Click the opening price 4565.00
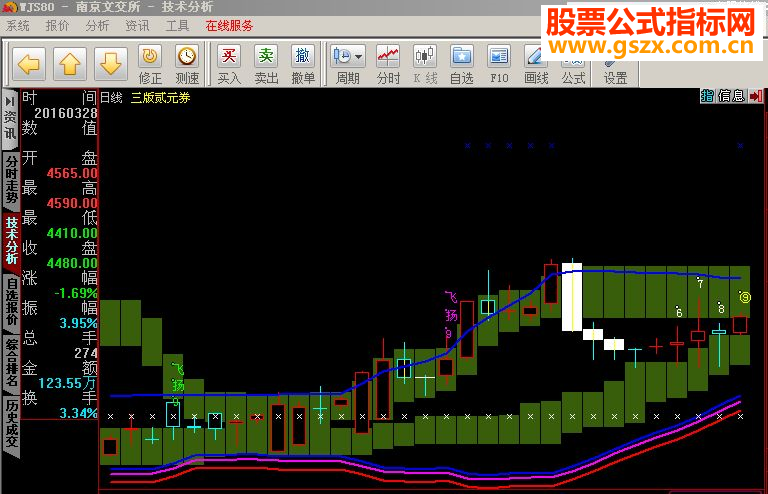The image size is (768, 494). click(72, 173)
